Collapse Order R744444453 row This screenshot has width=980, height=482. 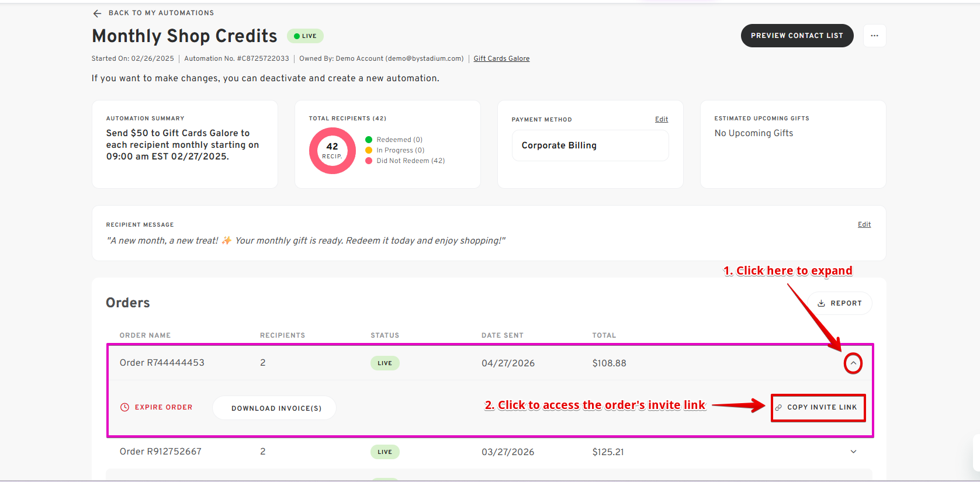853,363
